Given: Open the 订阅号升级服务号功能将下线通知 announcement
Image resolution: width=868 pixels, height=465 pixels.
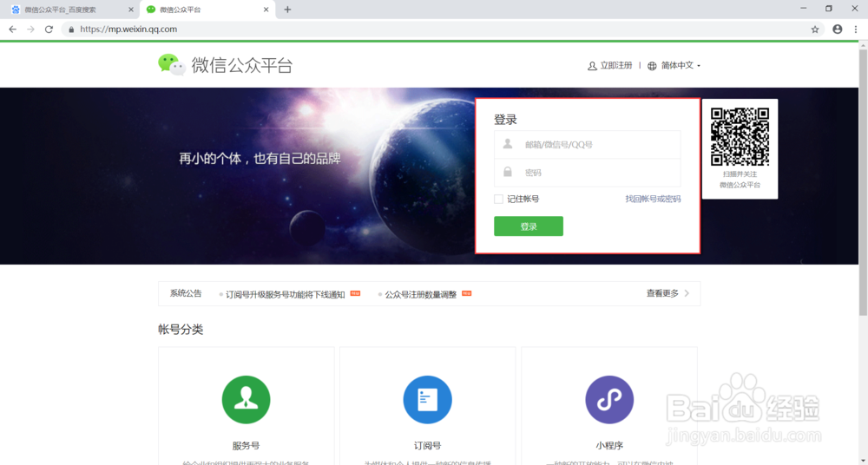Looking at the screenshot, I should [x=285, y=294].
